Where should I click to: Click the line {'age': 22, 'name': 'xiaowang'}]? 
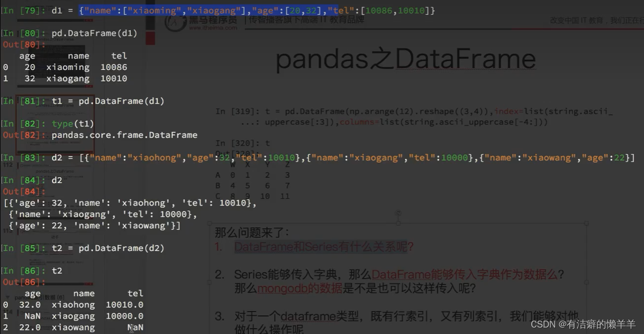click(94, 226)
